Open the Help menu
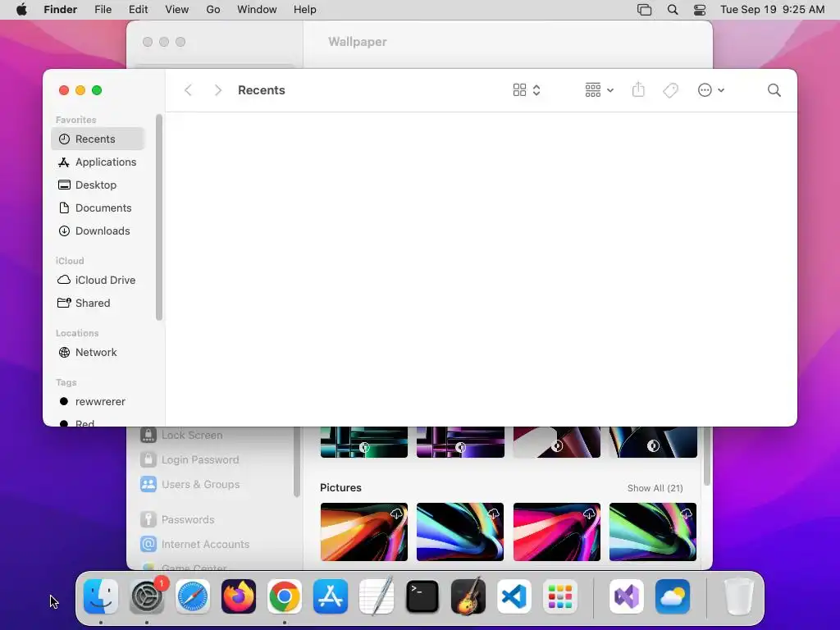840x630 pixels. click(x=305, y=10)
